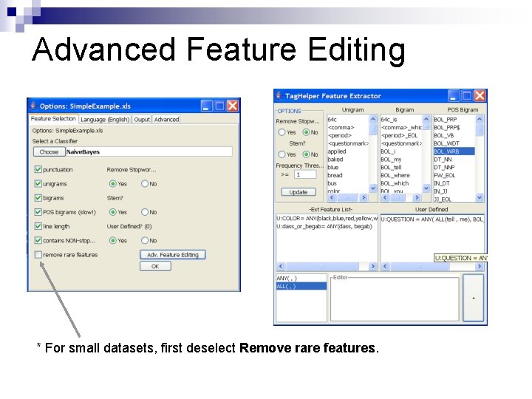The image size is (532, 399).
Task: Click Bigram list scroll right arrow
Action: coord(417,197)
